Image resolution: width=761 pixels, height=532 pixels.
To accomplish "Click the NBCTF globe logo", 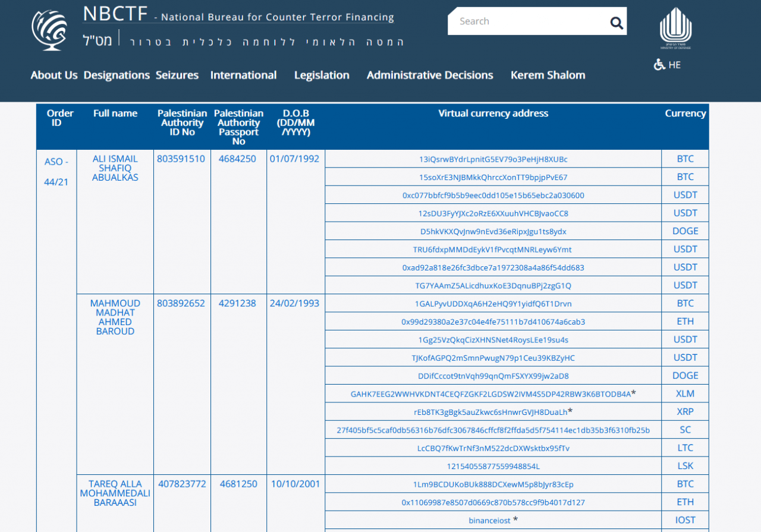I will (x=50, y=30).
